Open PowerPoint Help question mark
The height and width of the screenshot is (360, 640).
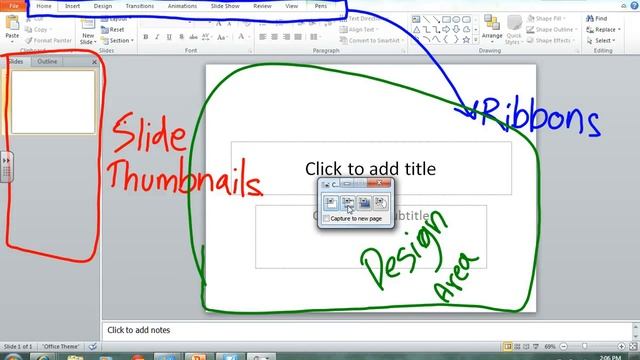[634, 6]
